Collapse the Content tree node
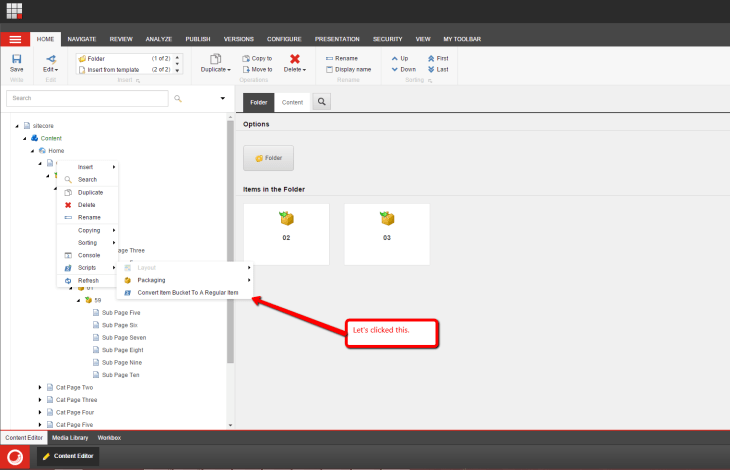The image size is (730, 470). click(x=25, y=139)
